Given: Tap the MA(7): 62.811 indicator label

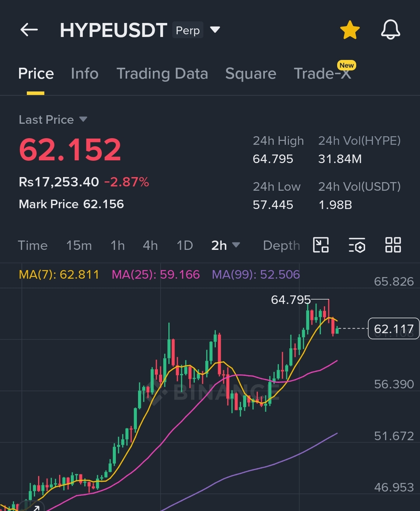Looking at the screenshot, I should (x=59, y=275).
